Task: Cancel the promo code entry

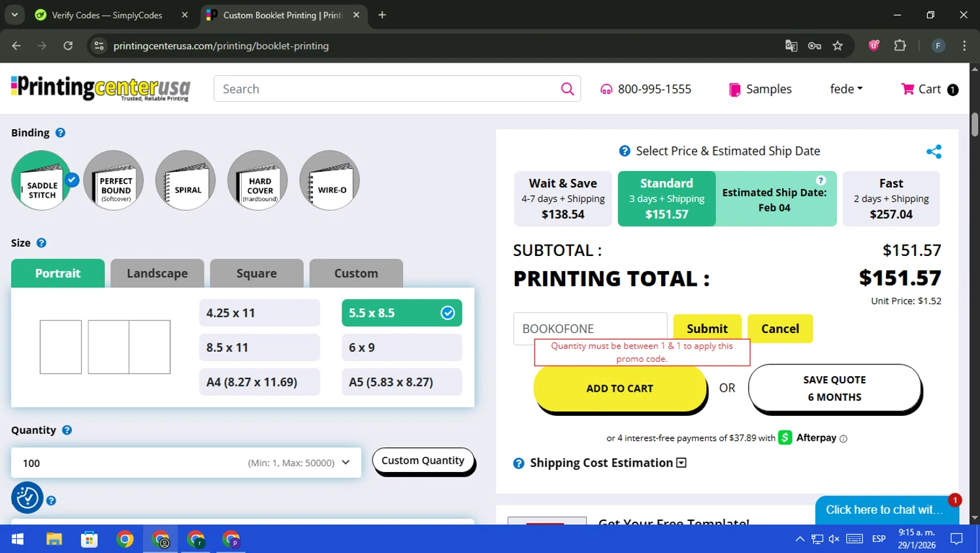Action: click(x=780, y=328)
